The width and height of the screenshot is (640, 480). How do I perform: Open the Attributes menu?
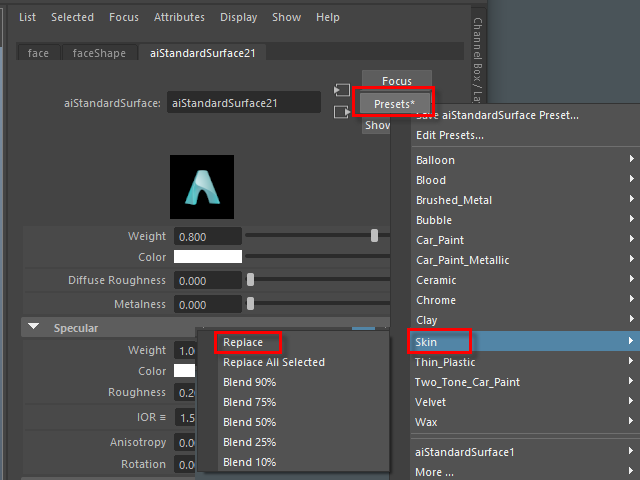tap(179, 17)
